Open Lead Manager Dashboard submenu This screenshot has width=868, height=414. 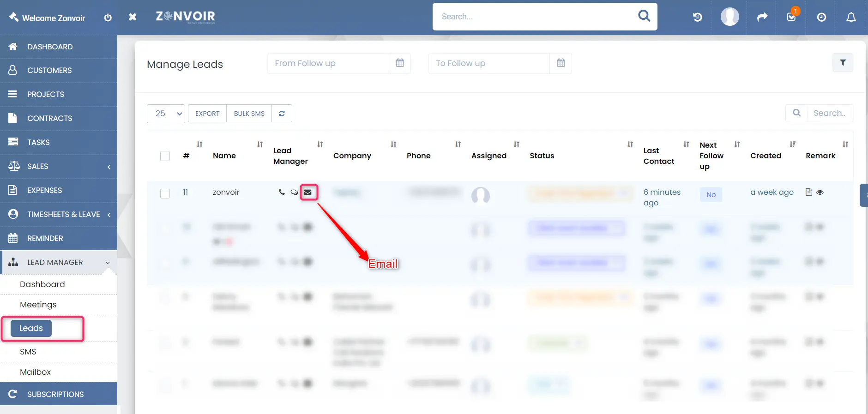pos(42,284)
